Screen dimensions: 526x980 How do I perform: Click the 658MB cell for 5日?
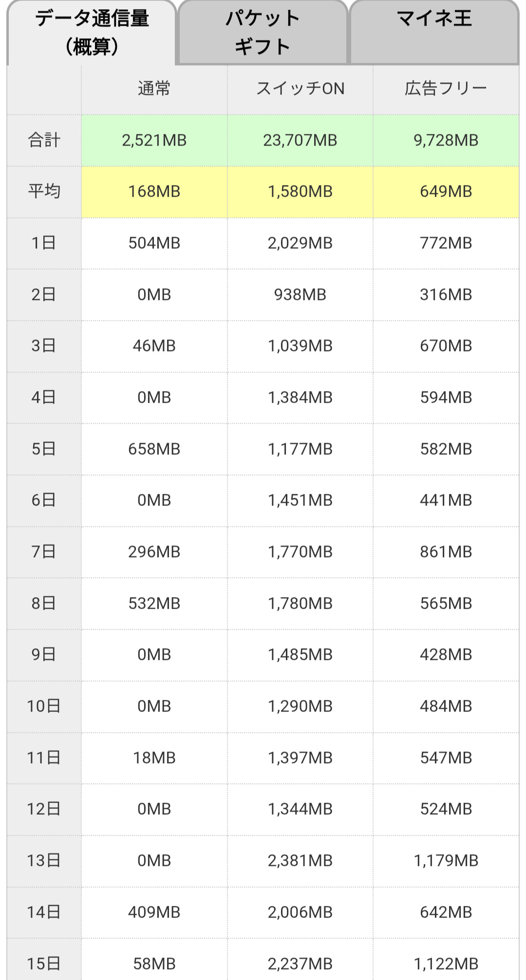[154, 449]
